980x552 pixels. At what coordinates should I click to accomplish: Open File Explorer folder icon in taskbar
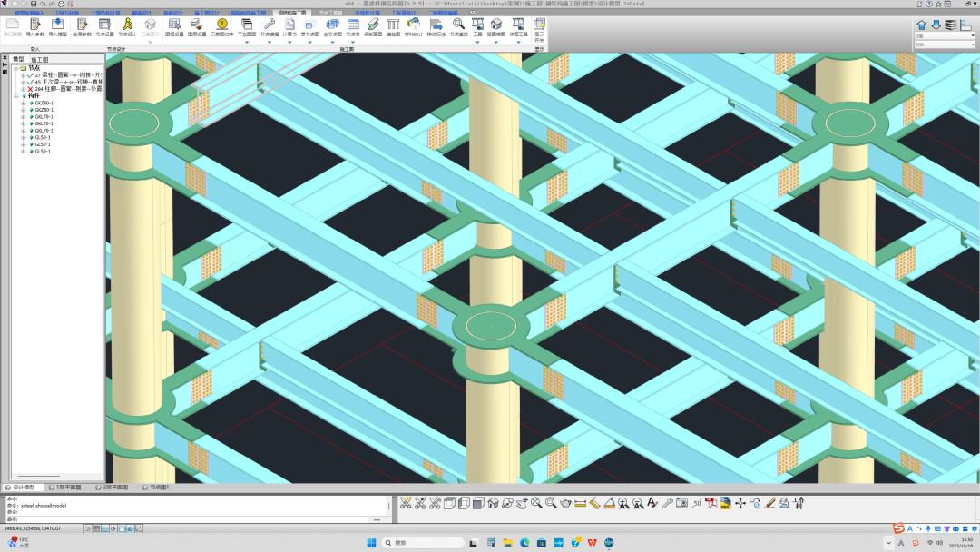(507, 543)
